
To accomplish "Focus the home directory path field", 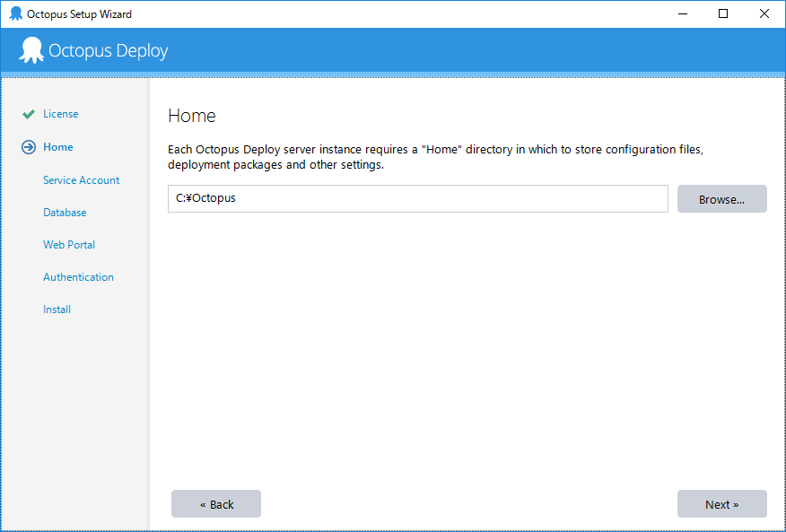I will pyautogui.click(x=418, y=198).
